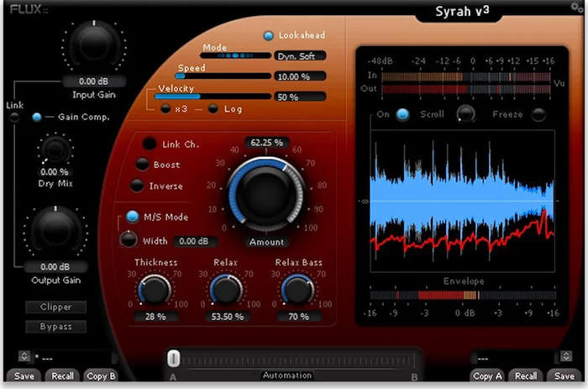
Task: Toggle the Freeze display button
Action: pyautogui.click(x=538, y=114)
